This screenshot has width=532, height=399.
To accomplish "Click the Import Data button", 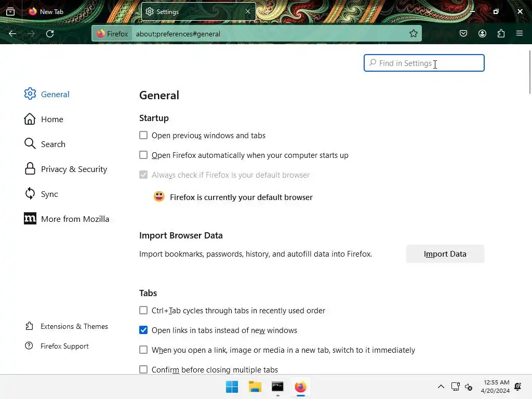I will click(x=445, y=254).
